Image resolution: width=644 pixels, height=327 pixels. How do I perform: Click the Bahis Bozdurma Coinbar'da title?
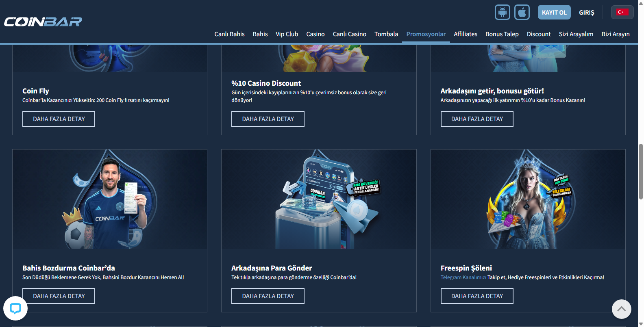pos(69,268)
